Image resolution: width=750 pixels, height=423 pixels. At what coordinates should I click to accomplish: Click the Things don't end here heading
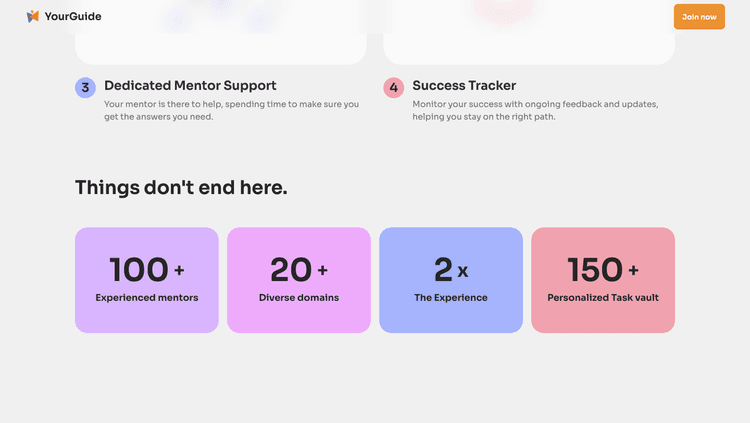coord(181,188)
